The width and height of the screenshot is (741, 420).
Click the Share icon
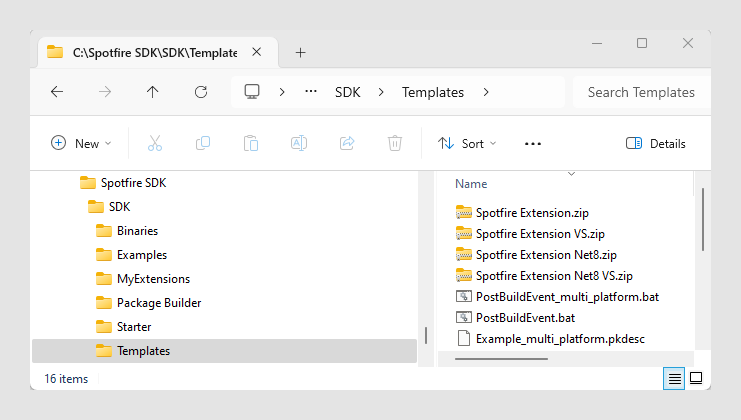coord(347,143)
